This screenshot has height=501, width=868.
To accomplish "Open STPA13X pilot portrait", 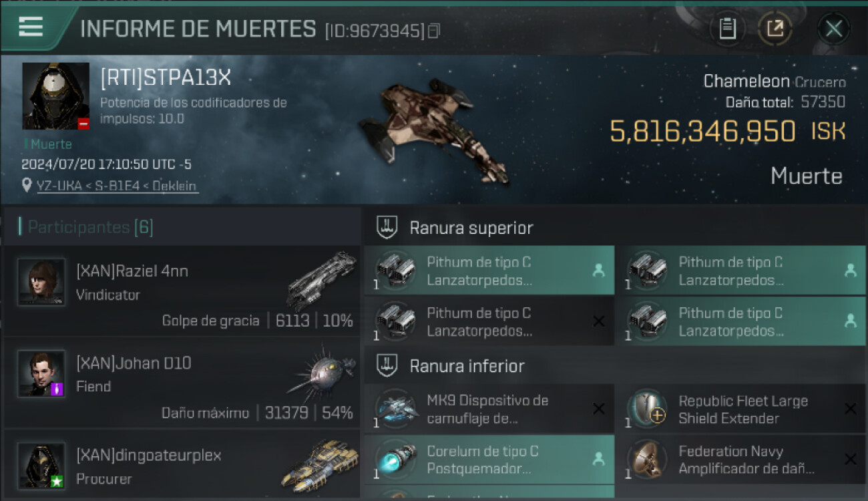I will (x=55, y=96).
